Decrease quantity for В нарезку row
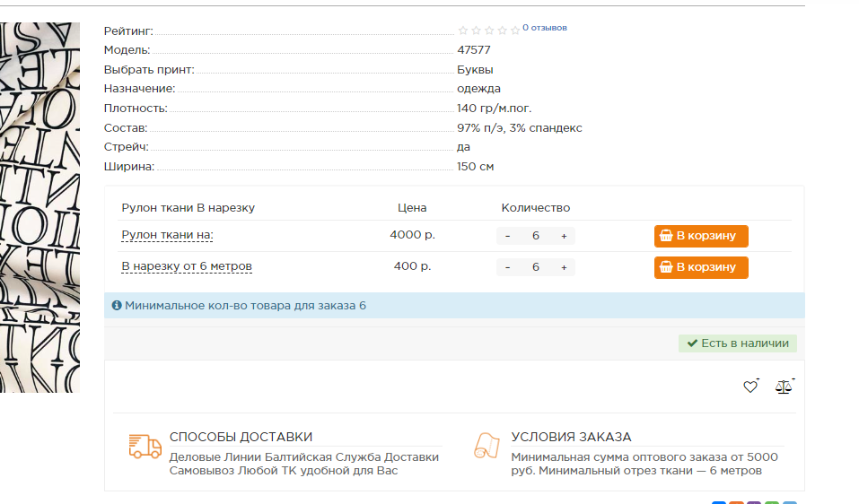Screen dimensions: 859x504 click(508, 267)
